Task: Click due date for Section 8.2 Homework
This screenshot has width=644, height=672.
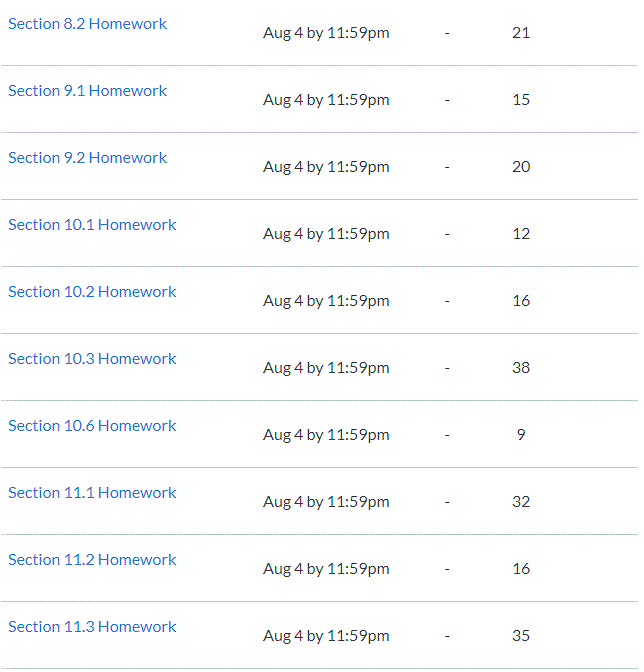Action: click(x=326, y=33)
